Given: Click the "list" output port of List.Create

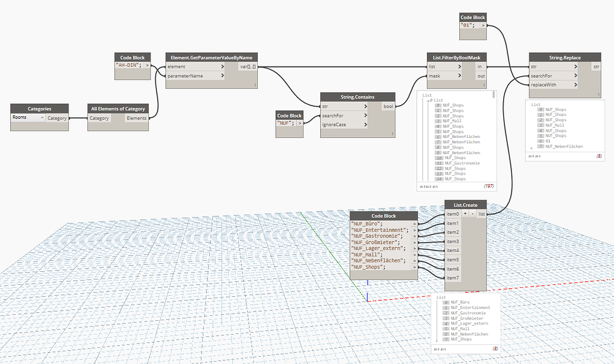Looking at the screenshot, I should (x=481, y=213).
